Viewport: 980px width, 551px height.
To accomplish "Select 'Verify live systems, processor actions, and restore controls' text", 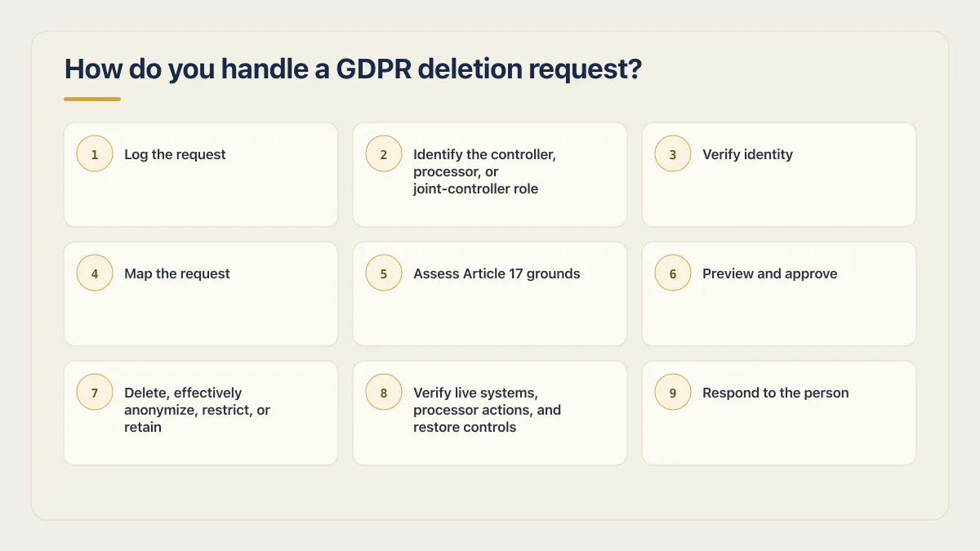I will pos(487,410).
